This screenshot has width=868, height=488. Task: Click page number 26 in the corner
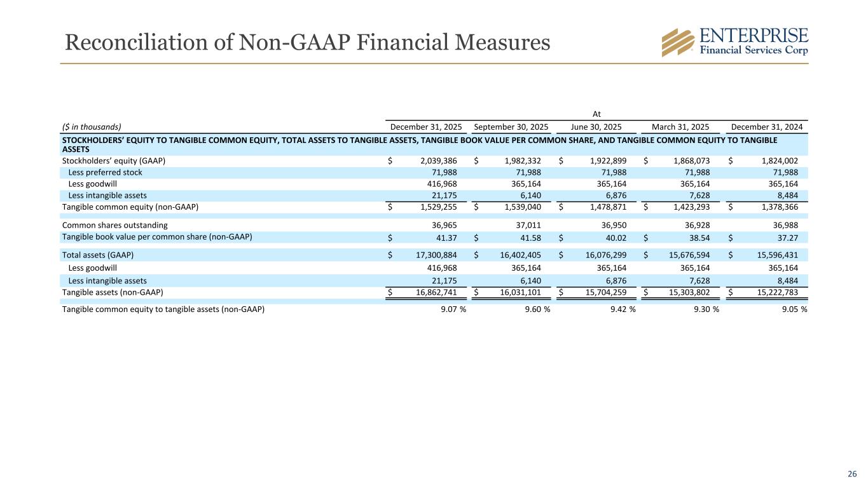point(853,473)
